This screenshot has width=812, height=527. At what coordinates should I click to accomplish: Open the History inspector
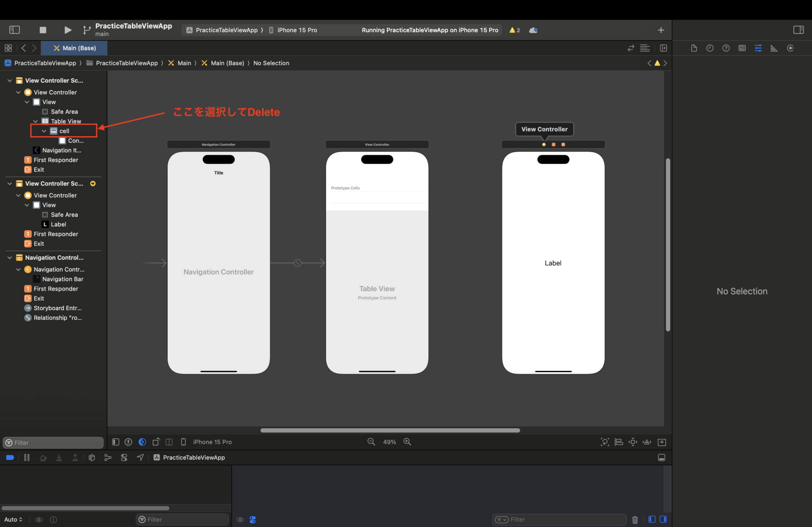click(x=710, y=48)
